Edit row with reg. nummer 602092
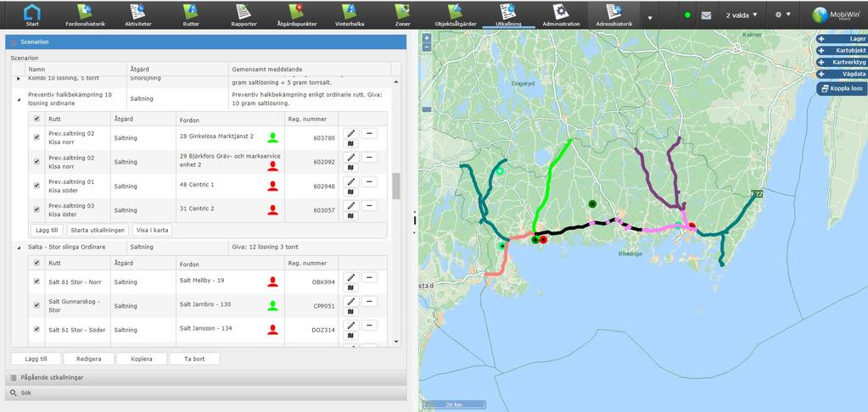Screen dimensions: 868x412 351,157
